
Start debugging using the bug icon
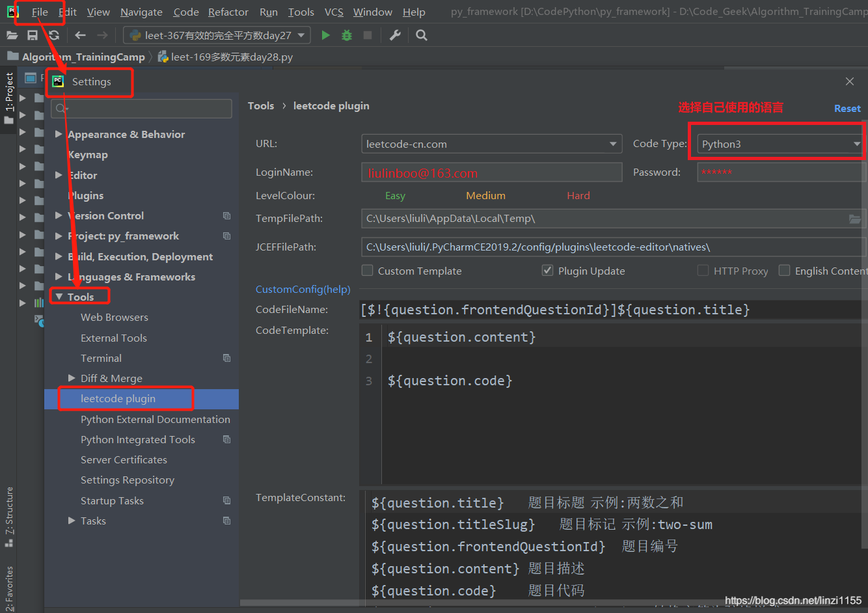pos(347,35)
